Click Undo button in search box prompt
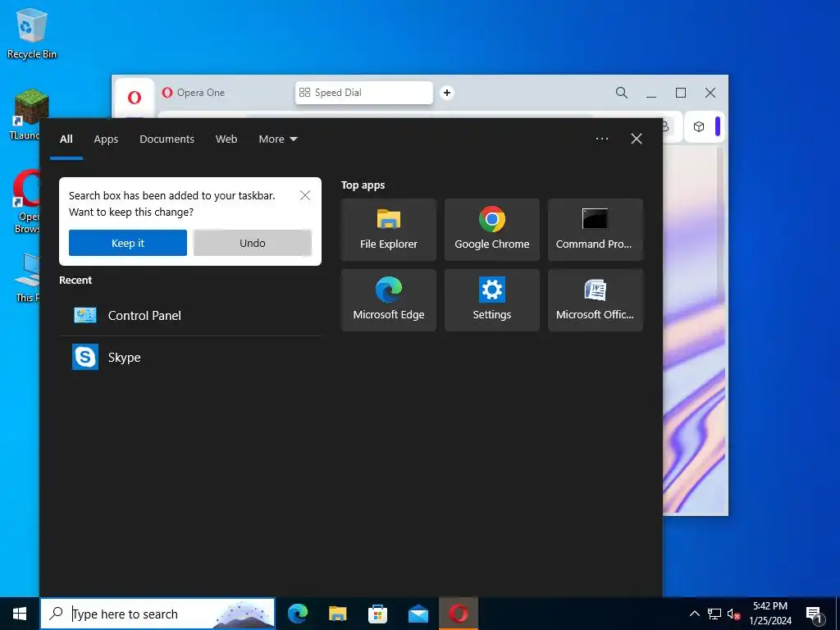 (x=253, y=243)
